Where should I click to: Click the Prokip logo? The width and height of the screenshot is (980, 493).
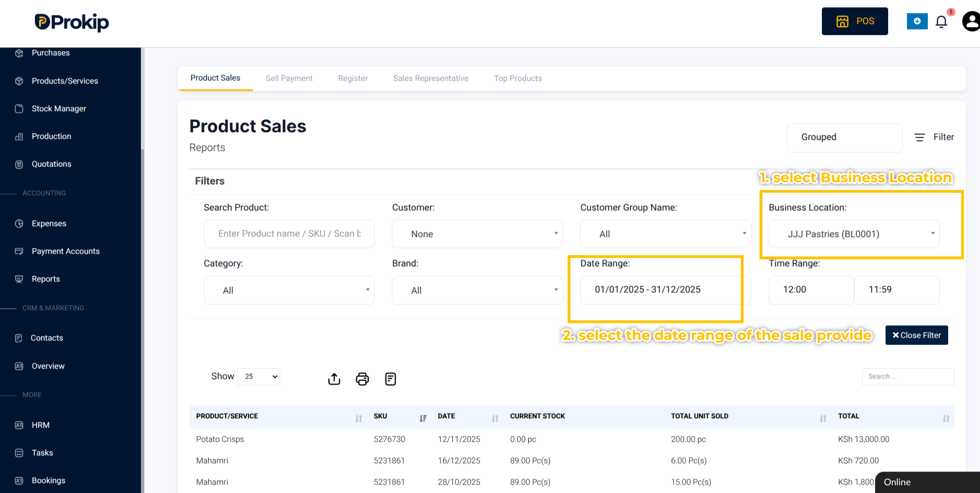(x=72, y=22)
